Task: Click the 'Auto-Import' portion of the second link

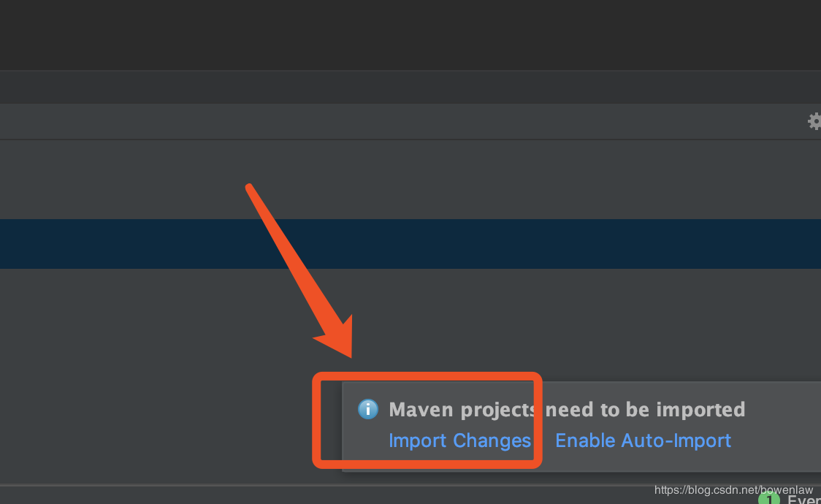Action: [x=676, y=440]
